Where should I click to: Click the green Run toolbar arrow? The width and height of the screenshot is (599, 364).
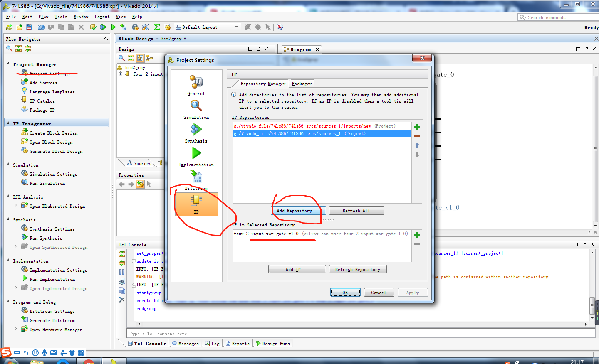click(114, 27)
